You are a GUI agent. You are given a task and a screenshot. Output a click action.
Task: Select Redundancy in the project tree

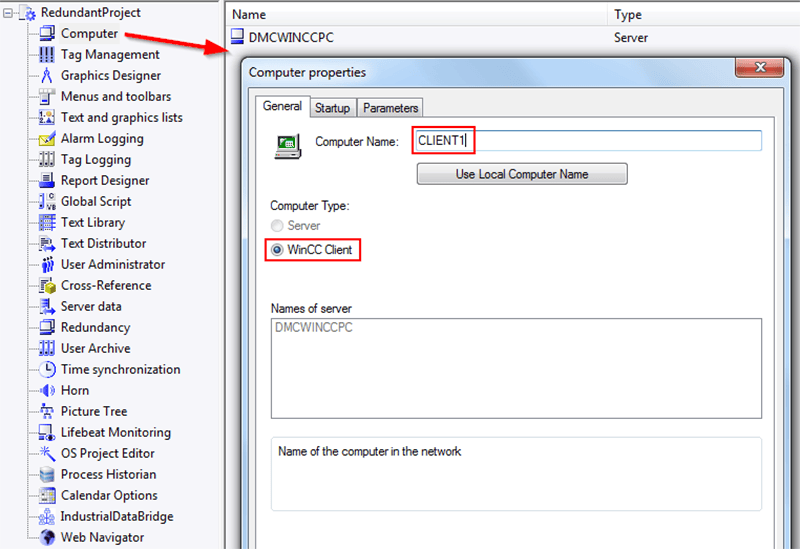[95, 328]
